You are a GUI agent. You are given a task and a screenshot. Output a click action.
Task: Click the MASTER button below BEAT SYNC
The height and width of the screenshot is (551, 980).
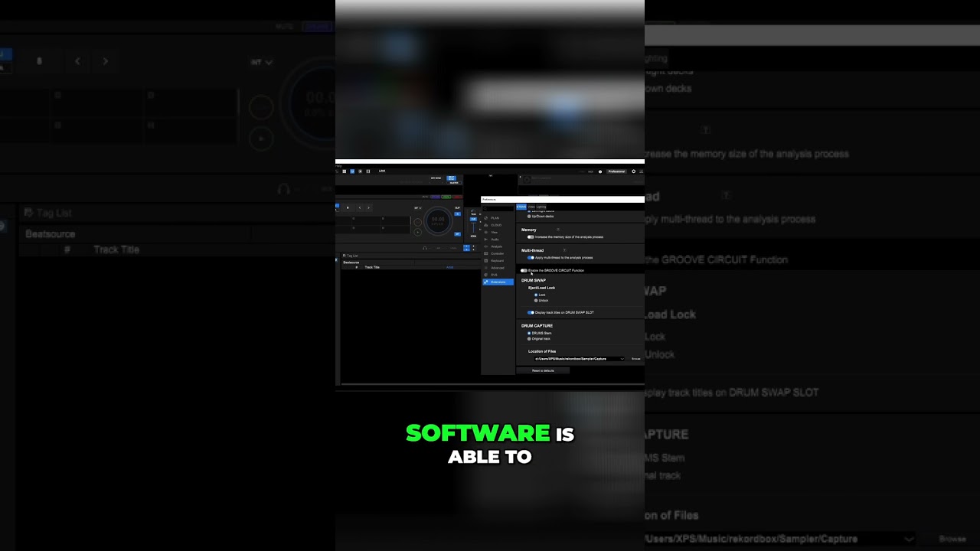point(454,183)
